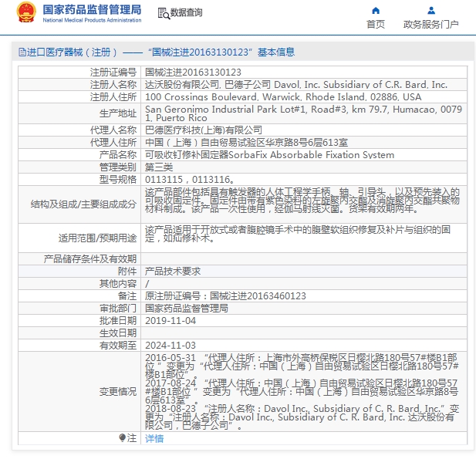This screenshot has width=476, height=459.
Task: Click the document icon before 进口医疗器械
Action: point(22,52)
